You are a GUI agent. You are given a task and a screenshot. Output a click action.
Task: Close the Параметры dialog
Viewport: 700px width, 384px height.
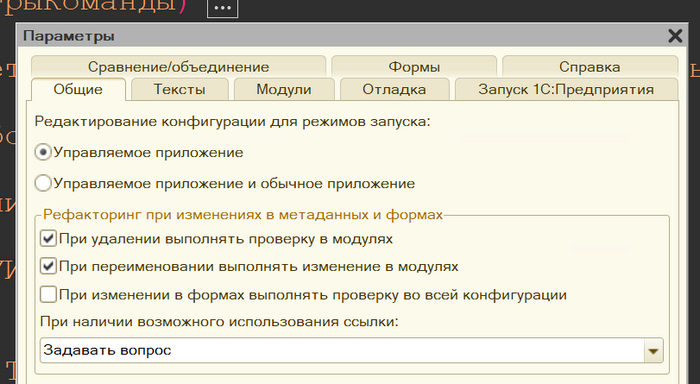tap(675, 36)
